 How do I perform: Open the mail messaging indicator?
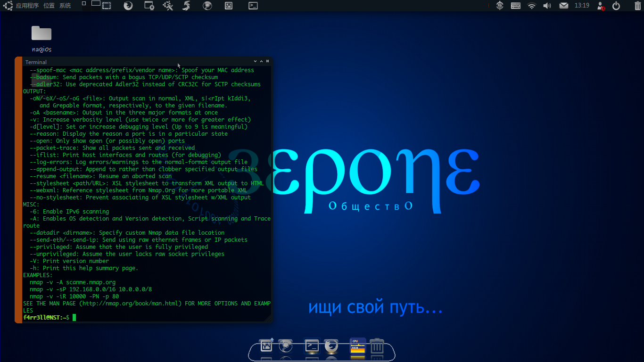click(x=564, y=6)
